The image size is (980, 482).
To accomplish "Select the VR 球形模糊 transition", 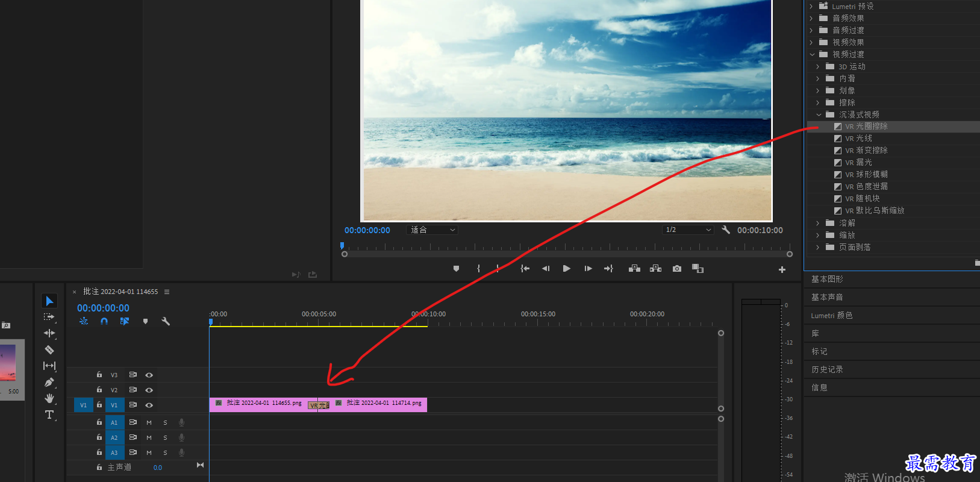I will point(866,175).
